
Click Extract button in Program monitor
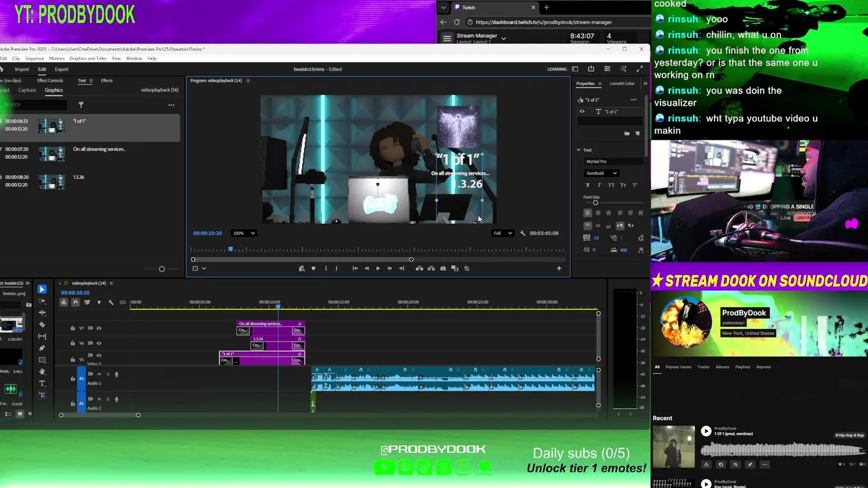pos(431,268)
